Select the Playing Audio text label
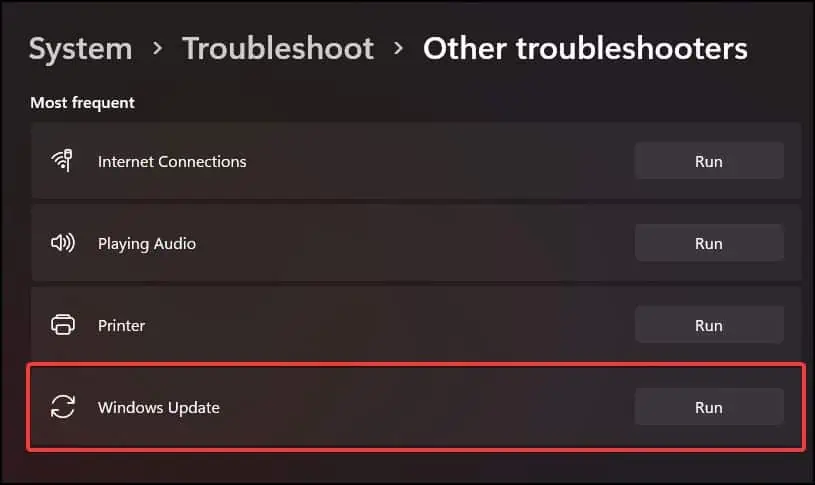 pyautogui.click(x=147, y=243)
